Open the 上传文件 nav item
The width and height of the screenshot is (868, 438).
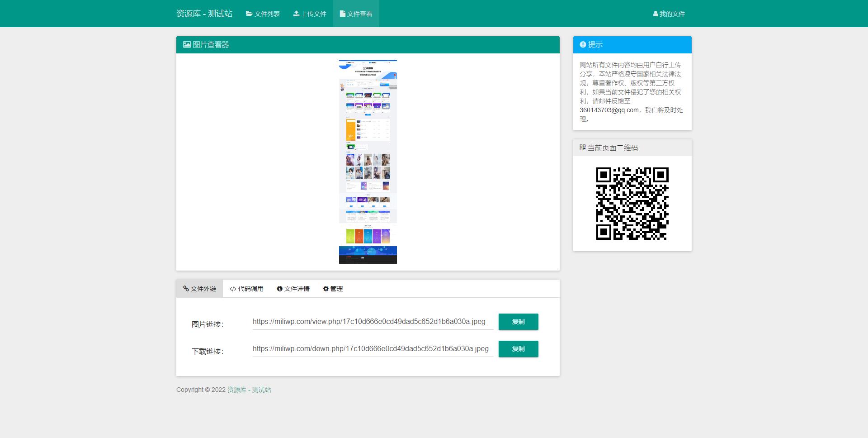tap(310, 14)
